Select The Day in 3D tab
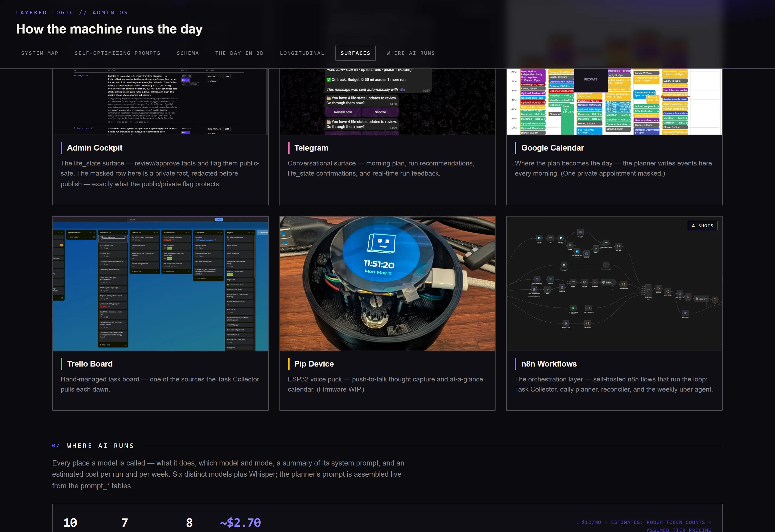 click(239, 53)
